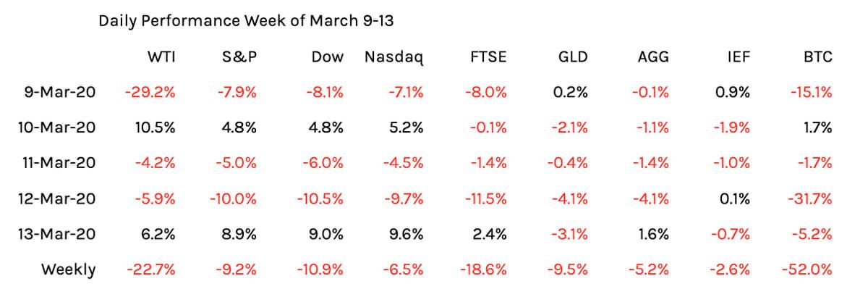Viewport: 868px width, 297px height.
Task: Click the WTI column header
Action: click(x=161, y=57)
